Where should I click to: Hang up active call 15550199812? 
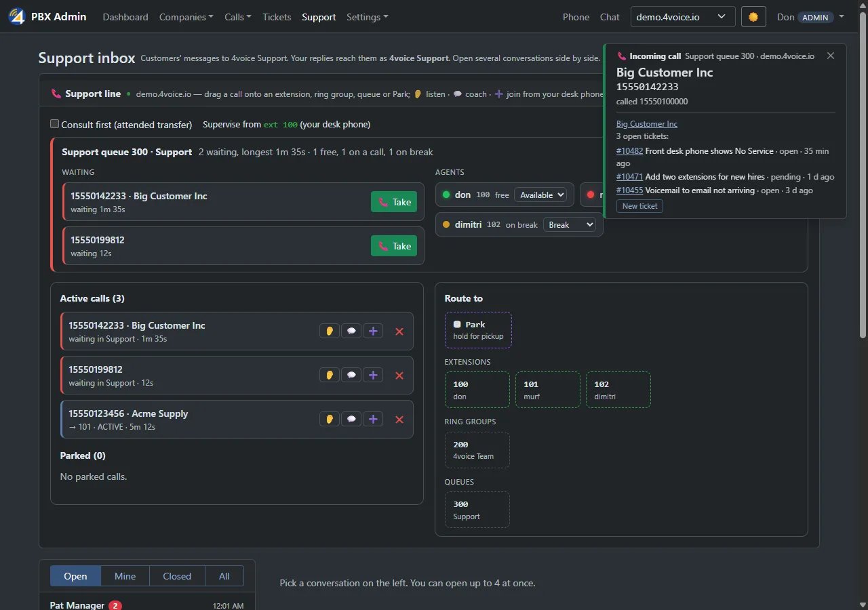click(399, 375)
